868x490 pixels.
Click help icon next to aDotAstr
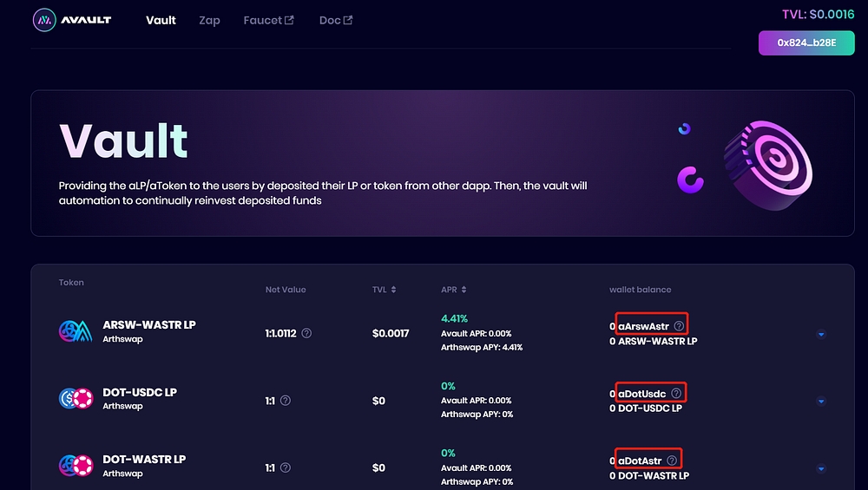coord(672,461)
